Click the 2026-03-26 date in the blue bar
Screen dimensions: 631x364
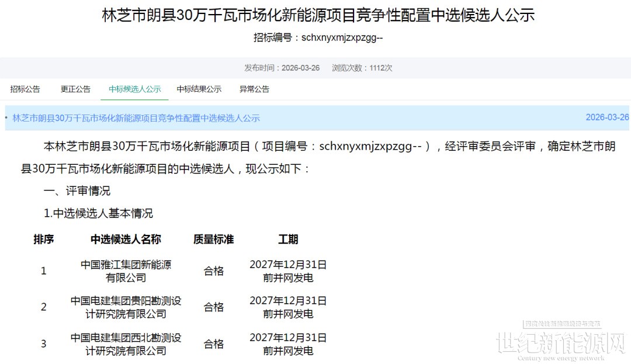[x=607, y=117]
